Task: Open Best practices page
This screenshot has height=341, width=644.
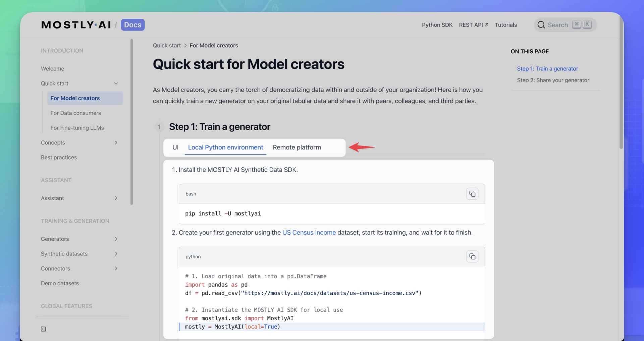Action: (59, 157)
